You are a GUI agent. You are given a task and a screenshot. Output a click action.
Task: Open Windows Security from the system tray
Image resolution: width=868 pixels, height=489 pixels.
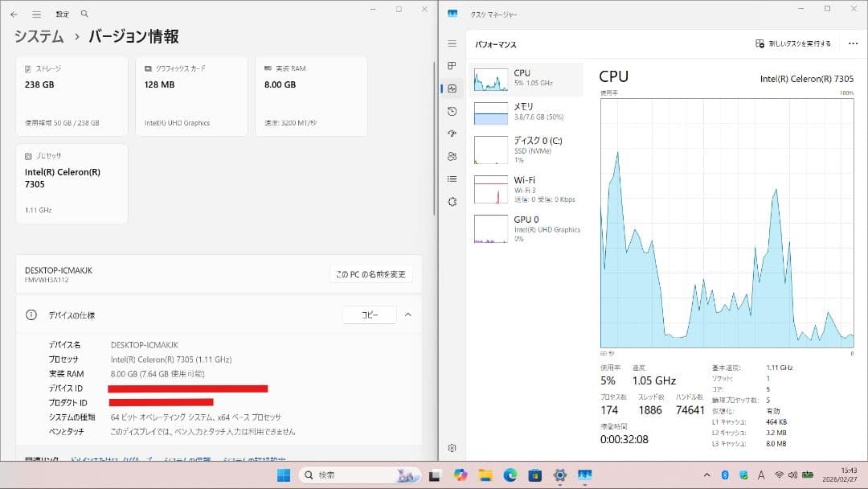pos(743,475)
